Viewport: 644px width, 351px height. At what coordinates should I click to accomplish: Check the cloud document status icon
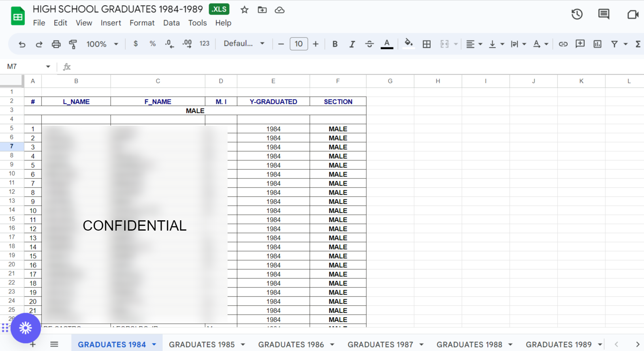click(x=280, y=10)
